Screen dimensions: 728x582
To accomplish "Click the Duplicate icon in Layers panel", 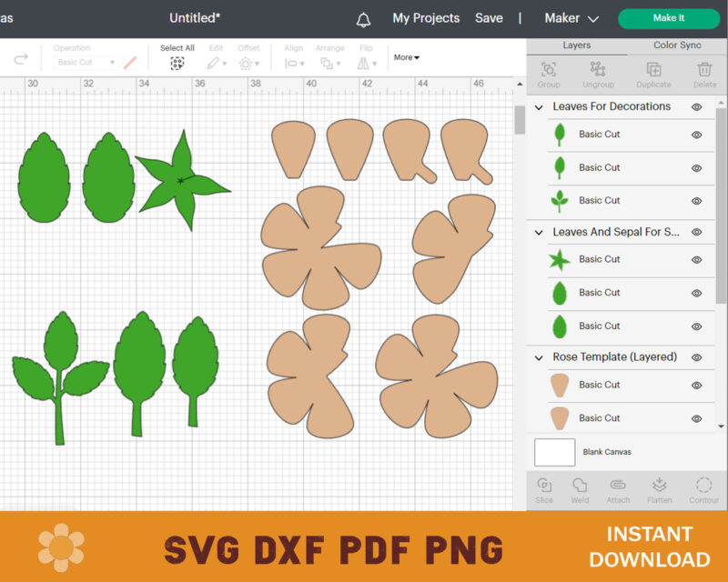I will click(x=652, y=71).
